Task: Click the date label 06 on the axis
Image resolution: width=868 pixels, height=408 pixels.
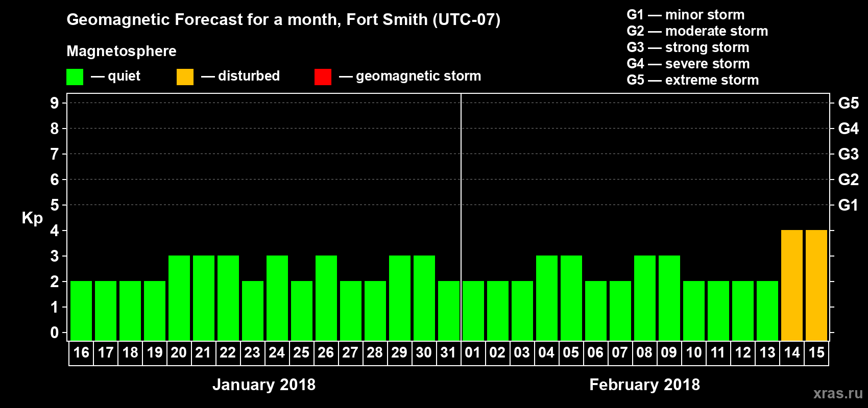Action: (x=596, y=353)
